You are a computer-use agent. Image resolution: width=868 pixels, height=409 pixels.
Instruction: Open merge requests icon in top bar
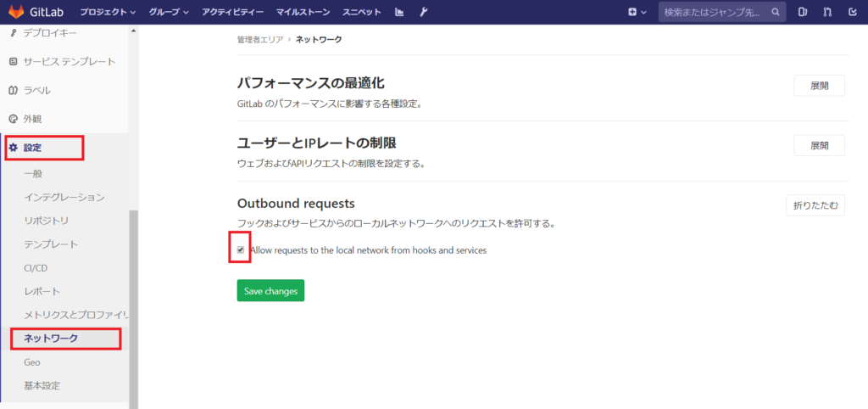tap(827, 12)
